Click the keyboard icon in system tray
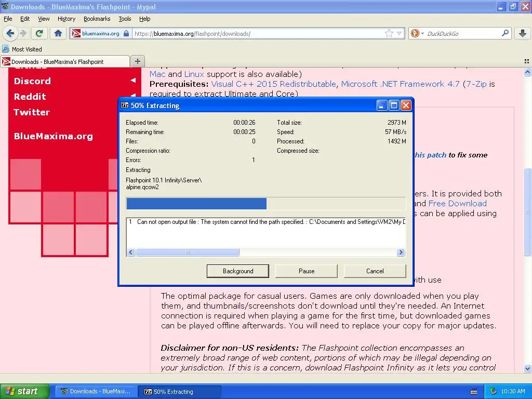 tap(474, 392)
